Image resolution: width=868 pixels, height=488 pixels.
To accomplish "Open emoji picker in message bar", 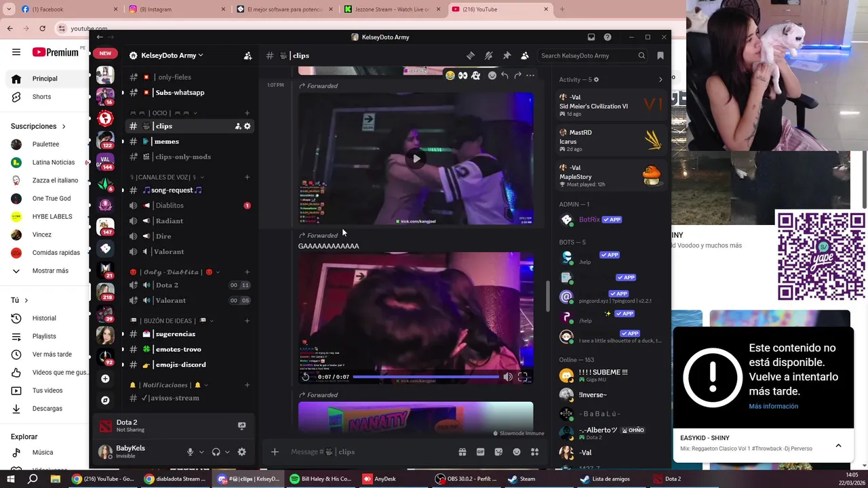I will 517,452.
